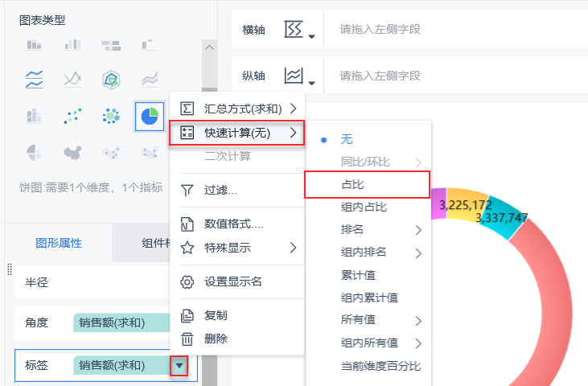Screen dimensions: 588x386
Task: Select the scatter chart type icon
Action: click(x=72, y=116)
